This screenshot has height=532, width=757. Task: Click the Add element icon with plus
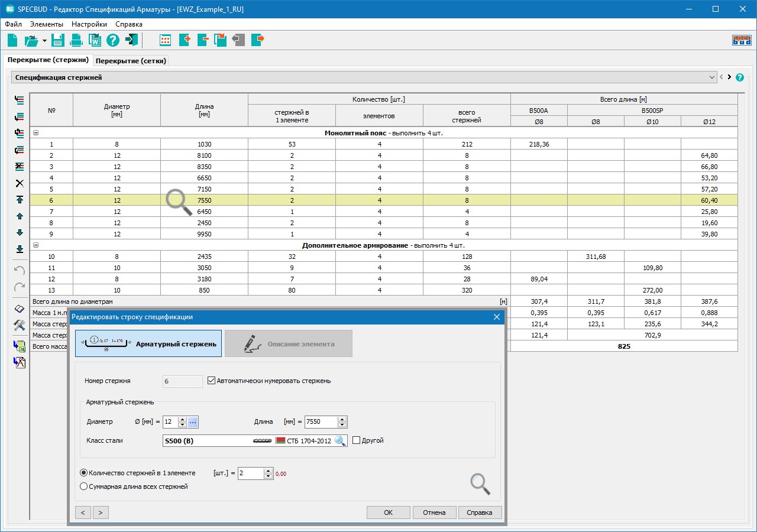(184, 40)
